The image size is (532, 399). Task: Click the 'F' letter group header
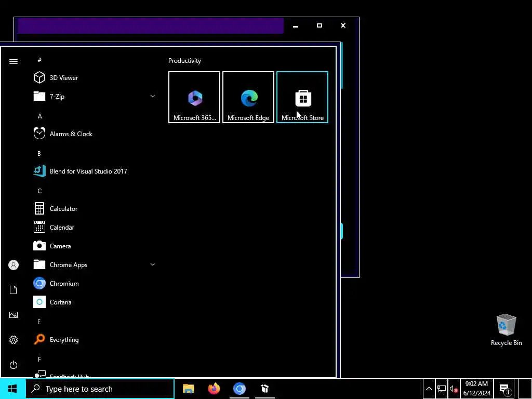point(39,359)
